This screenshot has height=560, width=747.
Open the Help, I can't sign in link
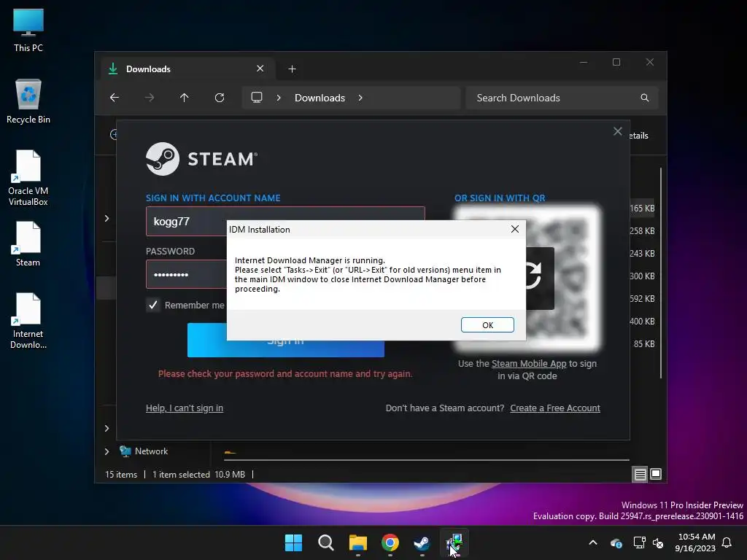click(185, 408)
